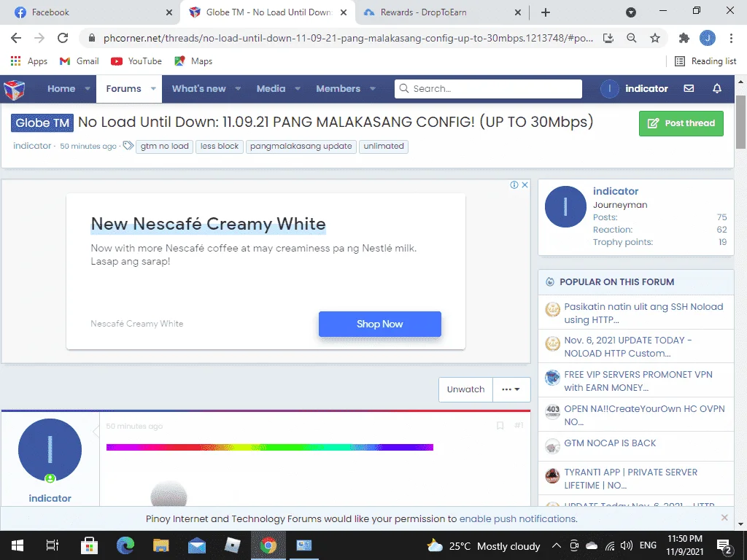Expand the Forums dropdown arrow

tap(153, 88)
